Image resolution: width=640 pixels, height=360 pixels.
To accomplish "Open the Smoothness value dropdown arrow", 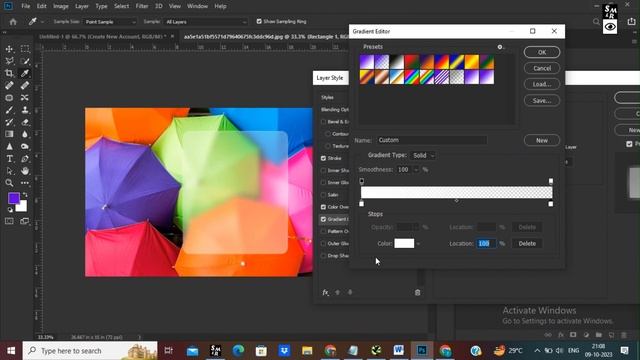I will (x=416, y=170).
